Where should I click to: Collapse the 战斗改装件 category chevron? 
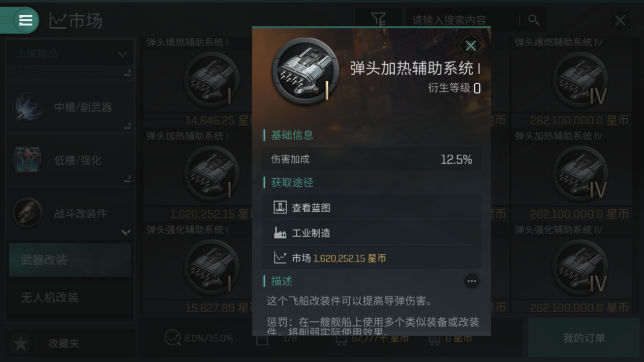(x=126, y=232)
